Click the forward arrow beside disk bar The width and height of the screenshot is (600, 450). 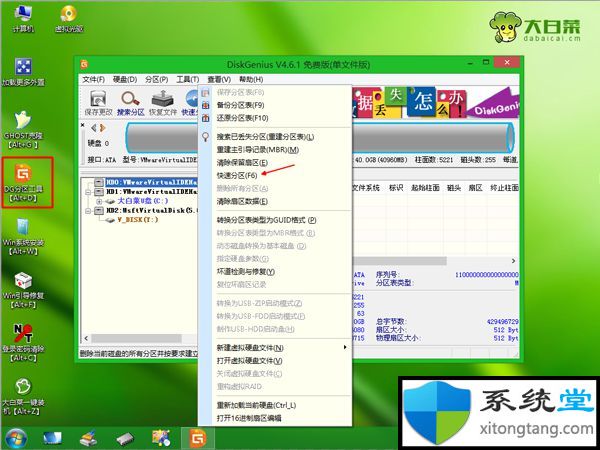tap(102, 128)
